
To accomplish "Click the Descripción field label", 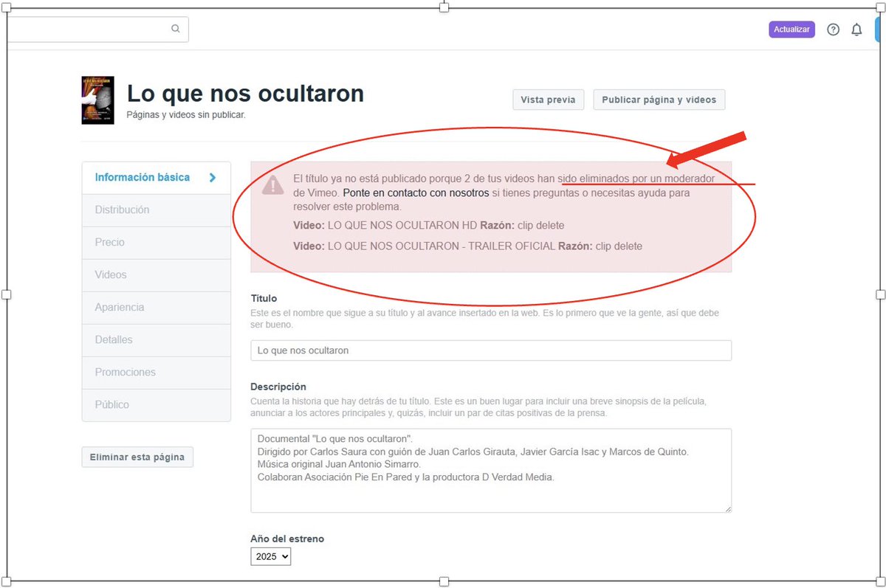I will (x=278, y=387).
